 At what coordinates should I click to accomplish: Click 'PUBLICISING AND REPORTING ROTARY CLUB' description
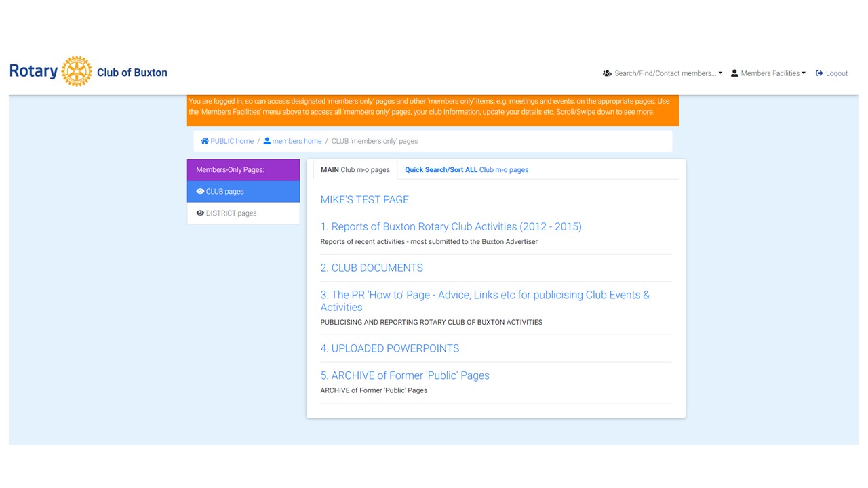[x=431, y=323]
